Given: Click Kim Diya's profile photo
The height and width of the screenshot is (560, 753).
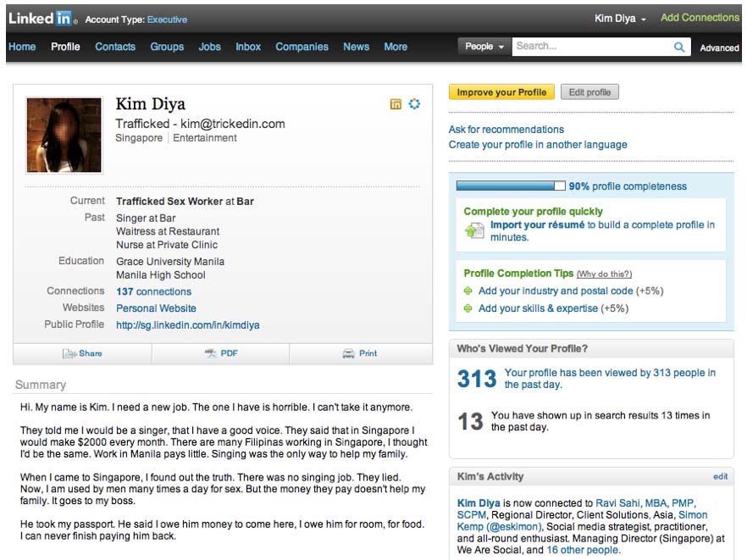Looking at the screenshot, I should point(64,135).
